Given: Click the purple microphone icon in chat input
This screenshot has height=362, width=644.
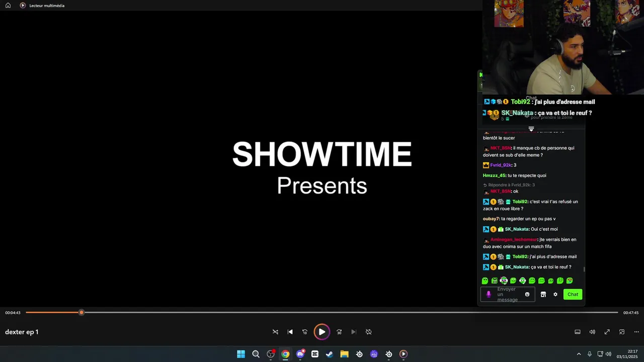Looking at the screenshot, I should (488, 294).
